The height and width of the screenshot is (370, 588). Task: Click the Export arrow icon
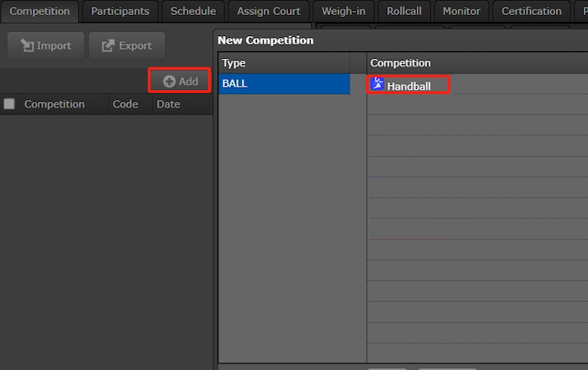(108, 45)
